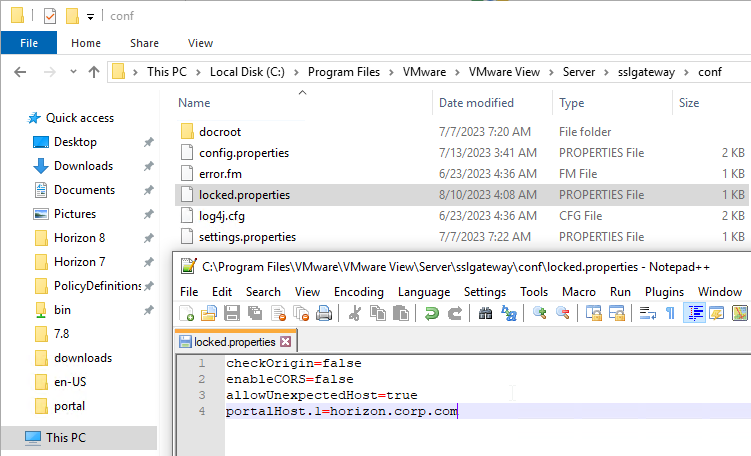Select the locked.properties tab in Notepad++
This screenshot has width=751, height=456.
pyautogui.click(x=236, y=342)
